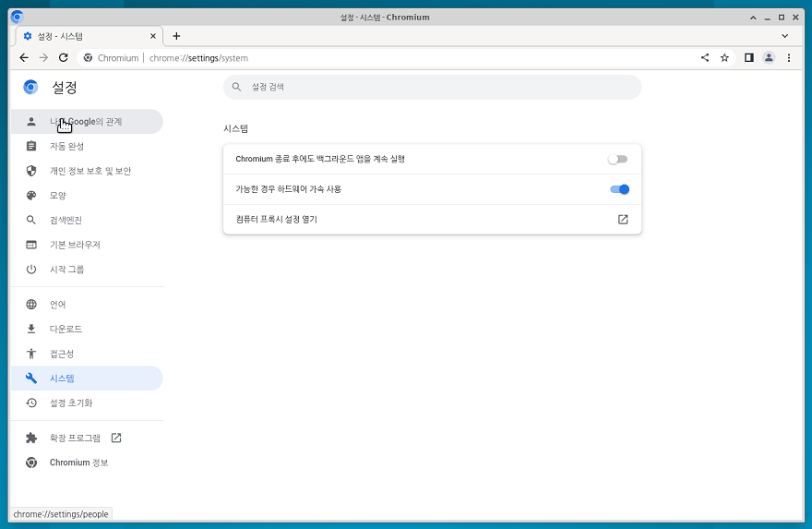Open 시작 그룹 settings section
The height and width of the screenshot is (529, 812).
point(87,270)
